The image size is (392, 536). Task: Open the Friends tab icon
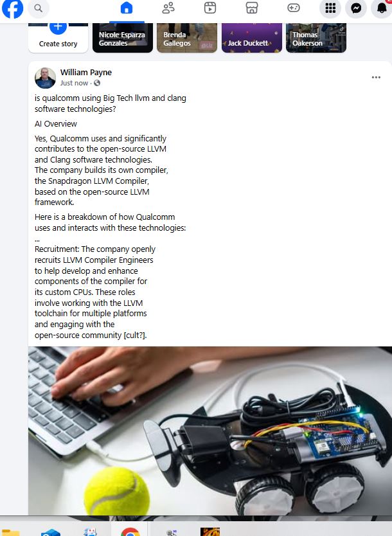click(168, 8)
